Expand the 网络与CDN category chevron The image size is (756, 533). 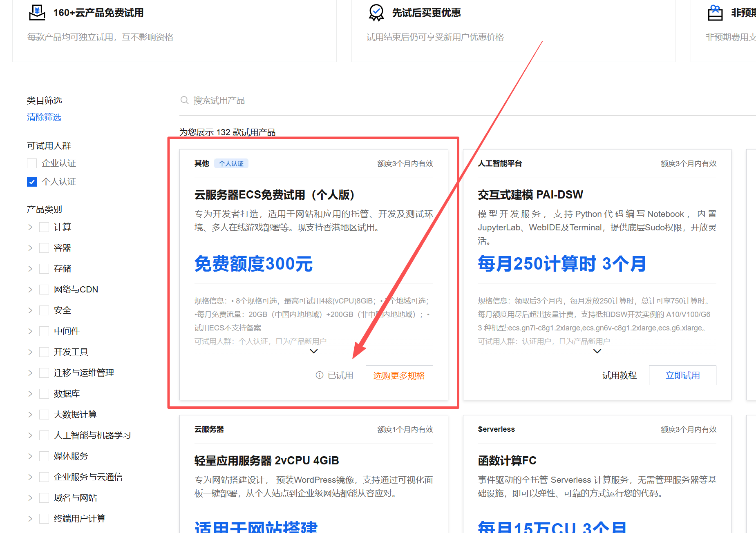pos(30,290)
